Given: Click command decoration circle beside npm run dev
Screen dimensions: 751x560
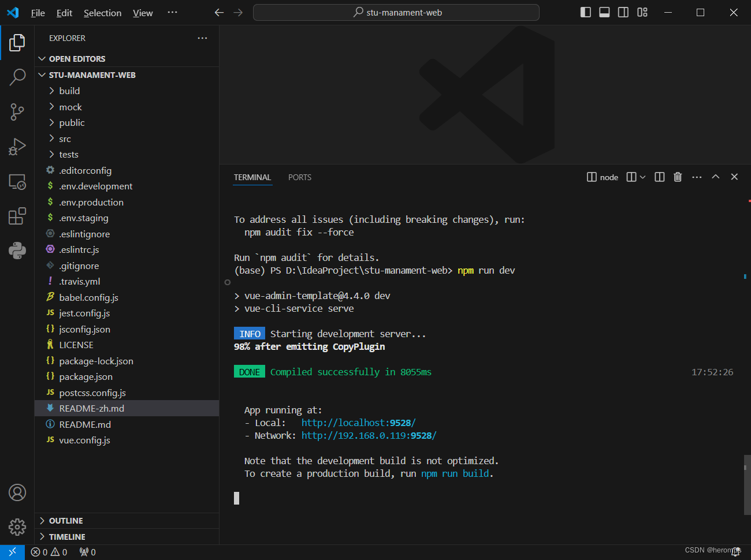Looking at the screenshot, I should (228, 282).
